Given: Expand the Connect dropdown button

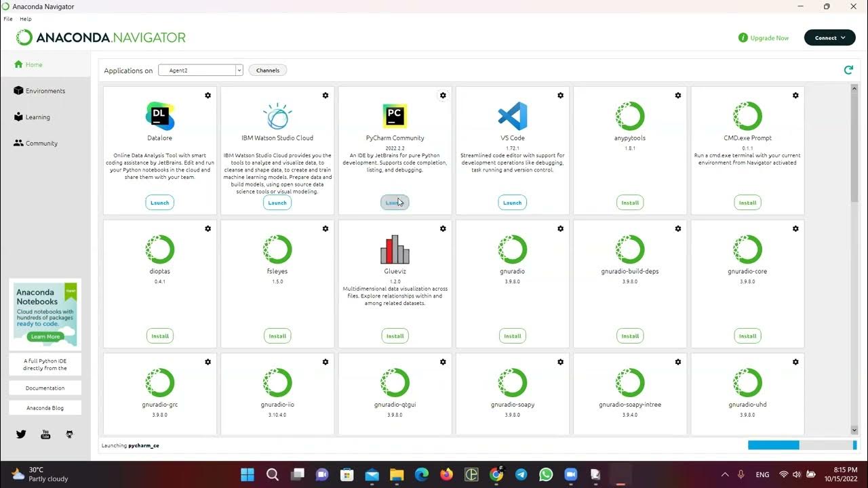Looking at the screenshot, I should [x=830, y=38].
